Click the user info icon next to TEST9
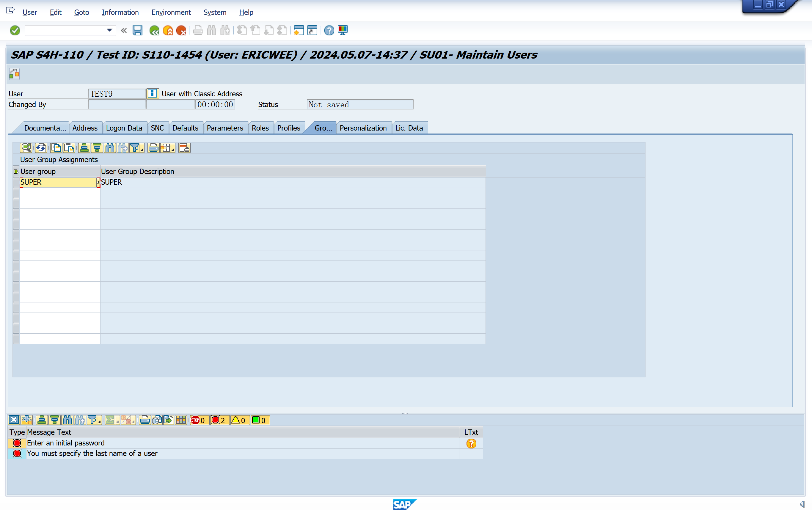Screen dimensions: 812x510 [153, 93]
